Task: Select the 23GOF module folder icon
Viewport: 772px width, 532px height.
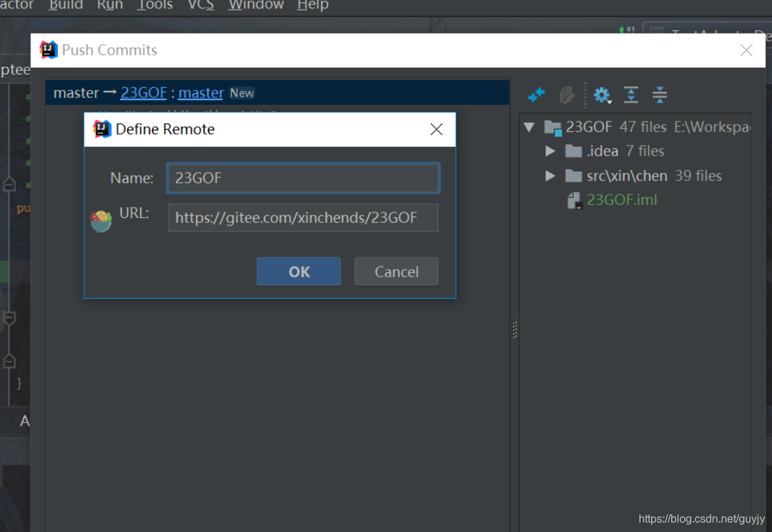Action: [553, 128]
